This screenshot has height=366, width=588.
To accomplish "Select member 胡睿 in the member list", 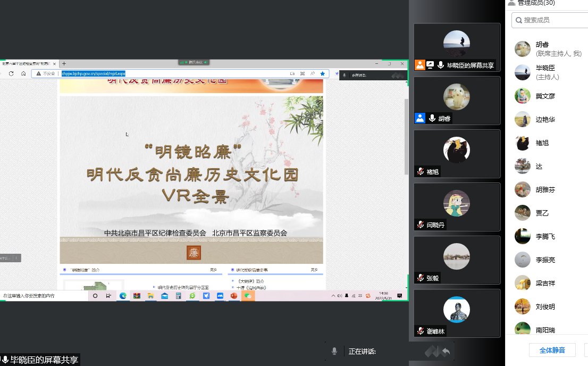I will tap(547, 49).
